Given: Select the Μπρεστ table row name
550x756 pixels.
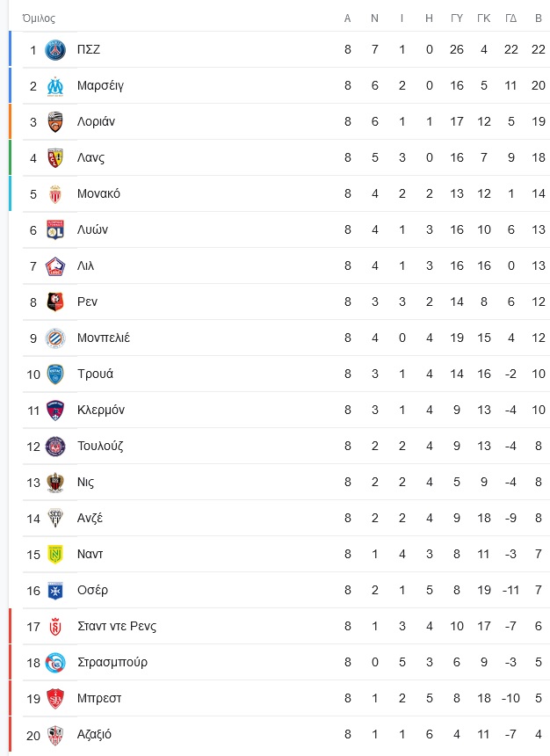Looking at the screenshot, I should pyautogui.click(x=99, y=699).
